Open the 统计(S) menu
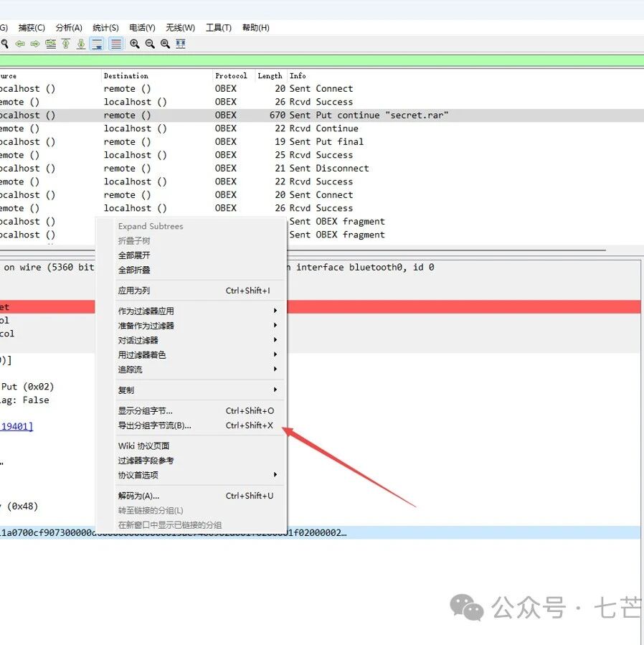The width and height of the screenshot is (644, 645). [105, 27]
